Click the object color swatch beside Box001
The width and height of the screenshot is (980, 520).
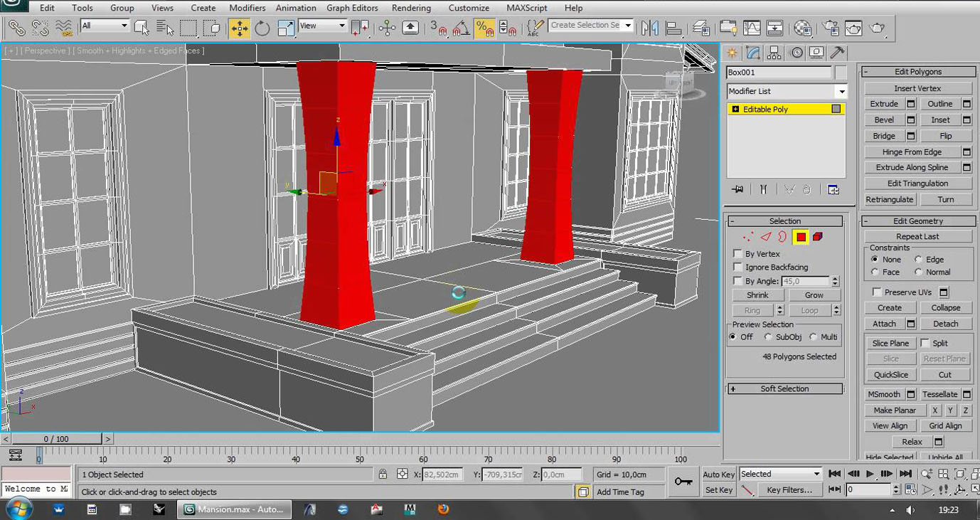pos(841,73)
